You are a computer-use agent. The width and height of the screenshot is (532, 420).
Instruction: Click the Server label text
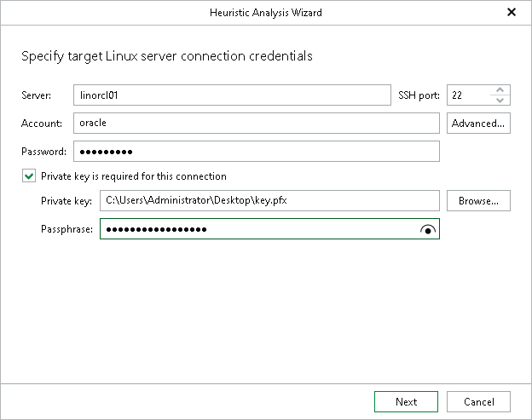point(37,95)
